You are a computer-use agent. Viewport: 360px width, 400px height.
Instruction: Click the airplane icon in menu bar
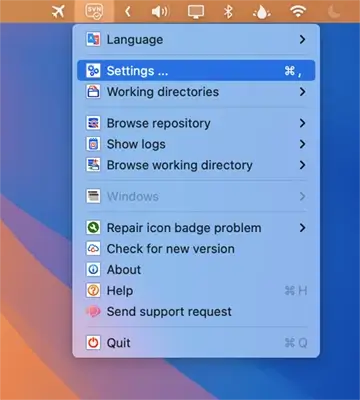[x=58, y=12]
